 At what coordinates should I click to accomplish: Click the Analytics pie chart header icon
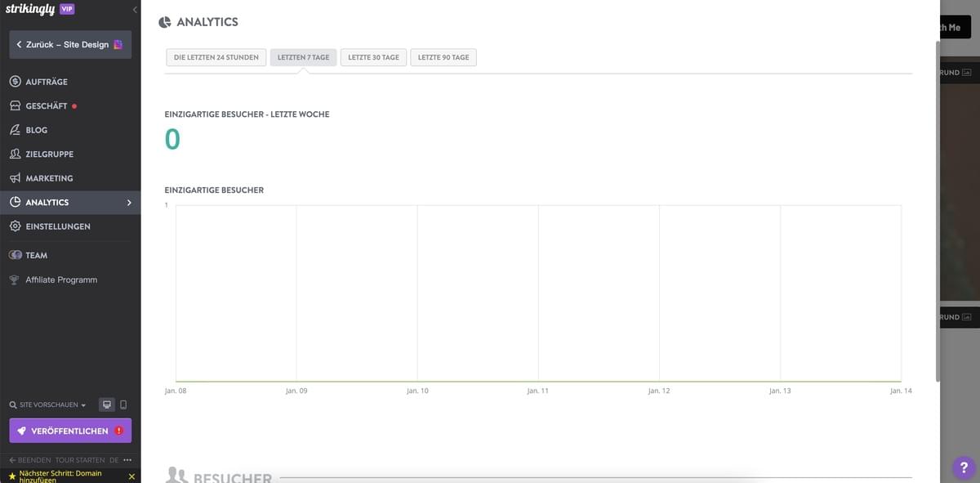[163, 21]
